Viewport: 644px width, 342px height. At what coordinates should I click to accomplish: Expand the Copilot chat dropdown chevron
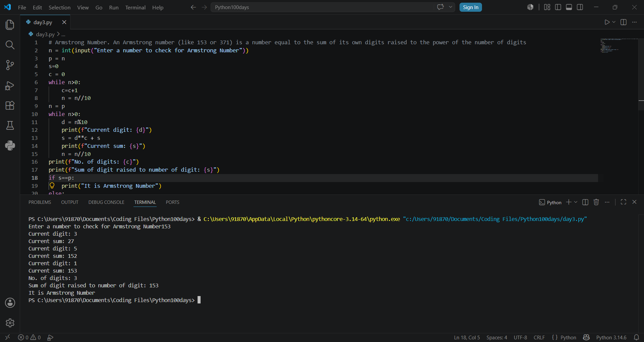pyautogui.click(x=450, y=7)
